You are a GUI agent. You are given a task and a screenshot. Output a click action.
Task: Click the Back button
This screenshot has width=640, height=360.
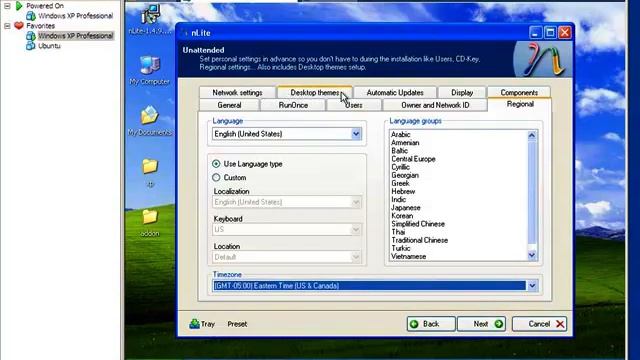(431, 324)
